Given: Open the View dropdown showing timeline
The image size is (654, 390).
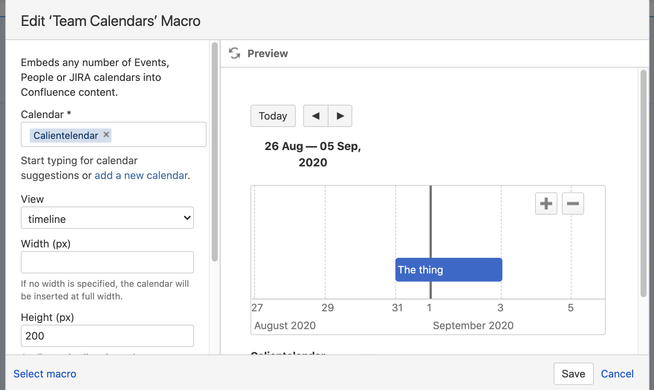Looking at the screenshot, I should pos(107,218).
